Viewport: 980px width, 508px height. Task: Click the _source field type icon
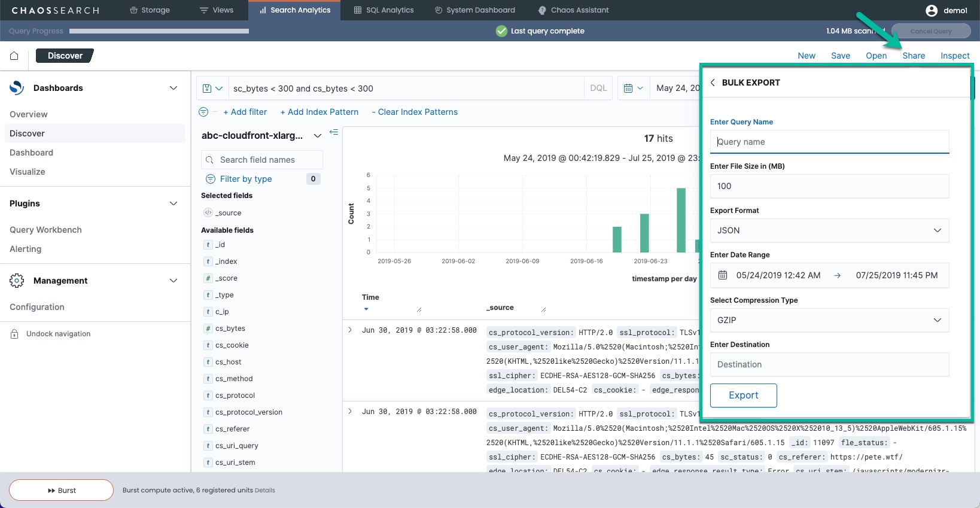point(208,212)
